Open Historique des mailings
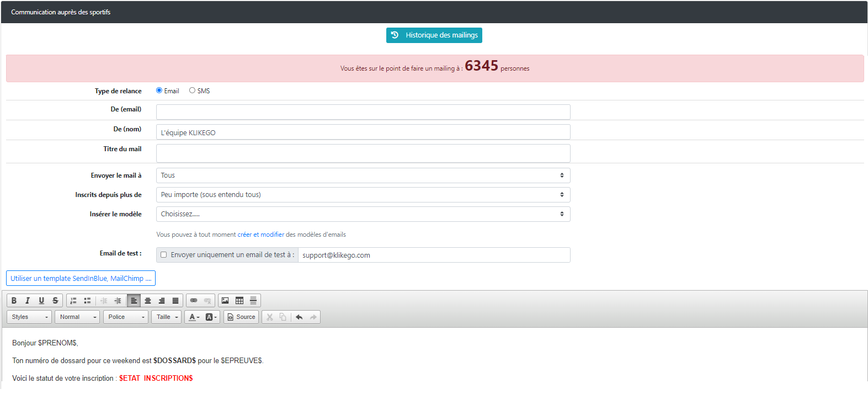This screenshot has height=394, width=868. [x=434, y=35]
